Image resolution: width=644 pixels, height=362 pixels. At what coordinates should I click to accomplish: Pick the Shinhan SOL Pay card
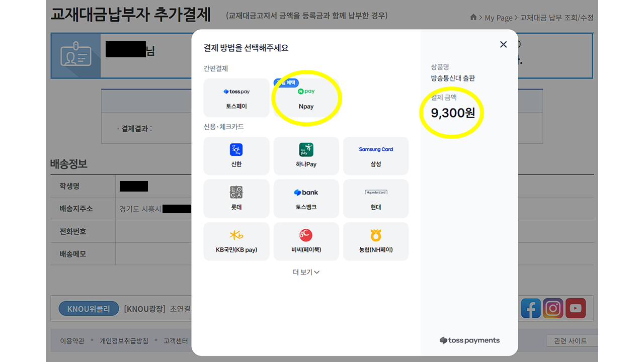pyautogui.click(x=236, y=156)
